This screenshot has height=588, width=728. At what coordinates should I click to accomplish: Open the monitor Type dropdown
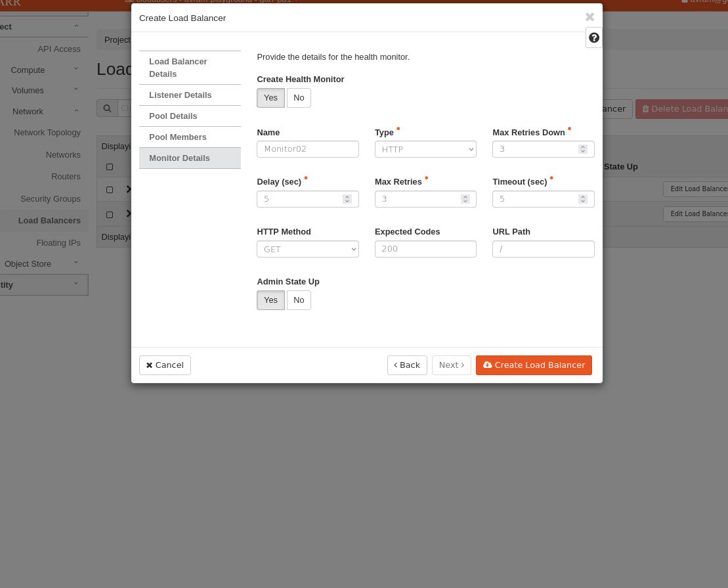pos(425,149)
